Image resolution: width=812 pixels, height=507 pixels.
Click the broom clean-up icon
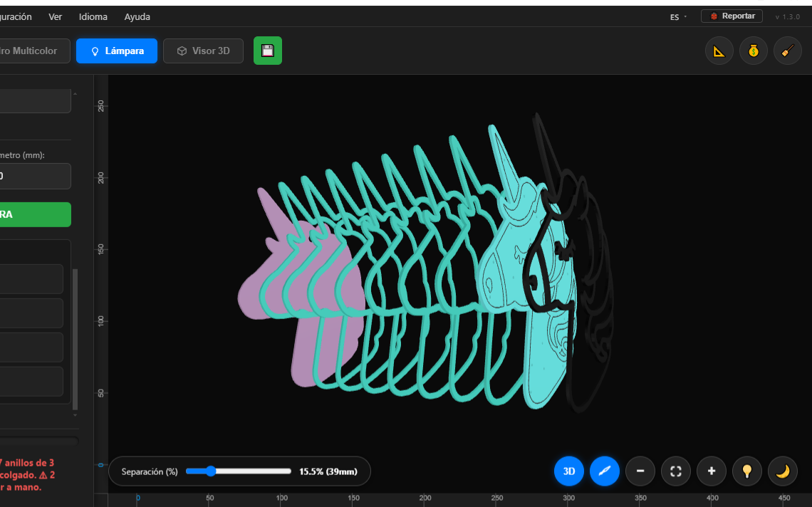click(788, 51)
